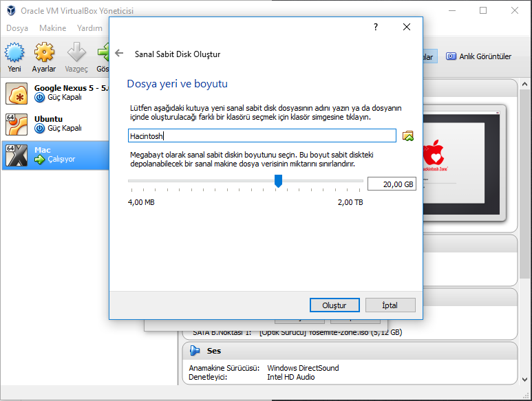Open Ayarlar settings gear icon

[x=44, y=52]
